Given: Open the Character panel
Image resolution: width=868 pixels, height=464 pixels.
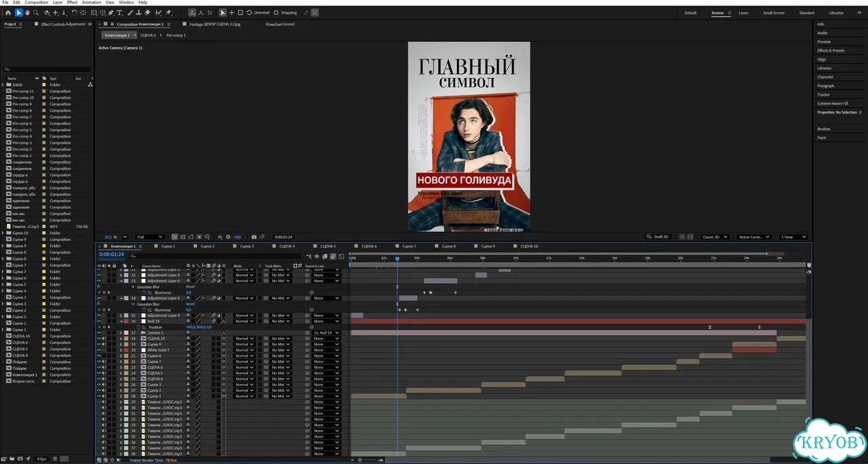Looking at the screenshot, I should coord(825,77).
